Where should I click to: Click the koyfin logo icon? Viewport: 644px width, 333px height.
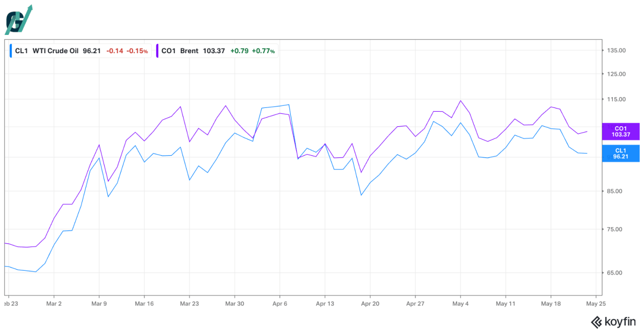[x=596, y=322]
